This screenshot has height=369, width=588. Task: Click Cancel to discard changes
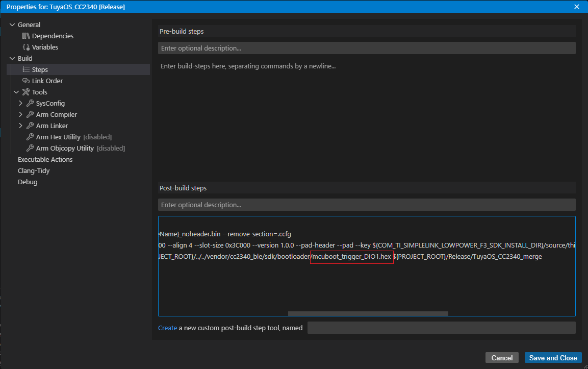tap(502, 358)
